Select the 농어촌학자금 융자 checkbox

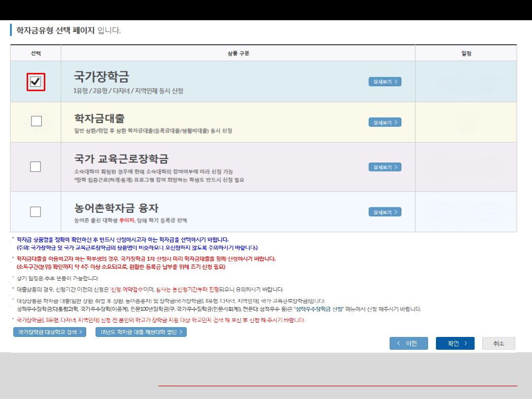tap(35, 212)
